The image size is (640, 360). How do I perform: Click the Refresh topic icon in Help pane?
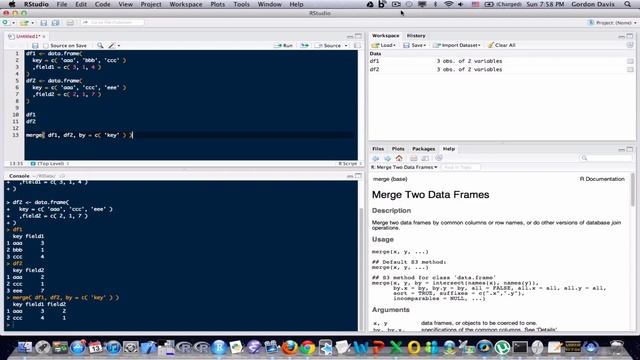click(x=439, y=158)
